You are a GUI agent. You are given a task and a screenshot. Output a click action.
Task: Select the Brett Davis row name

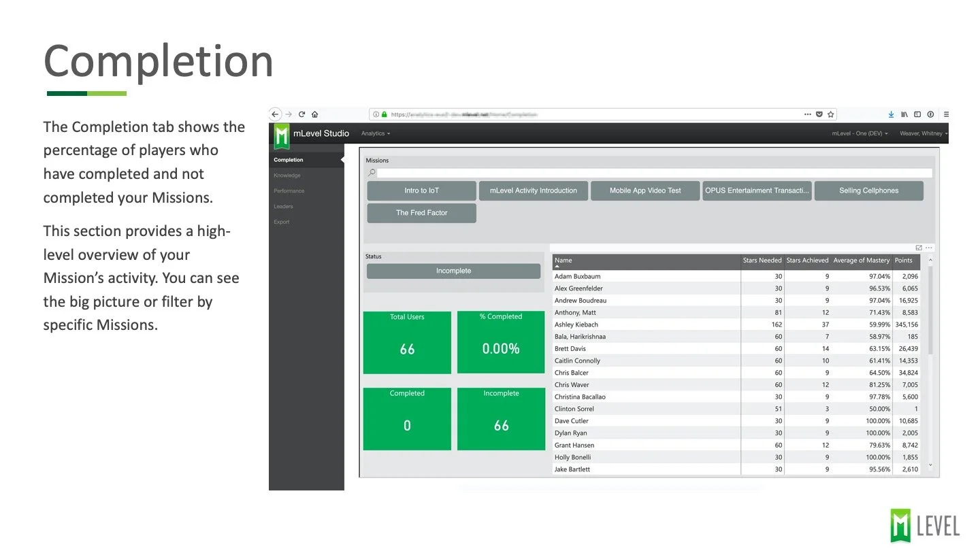coord(570,349)
